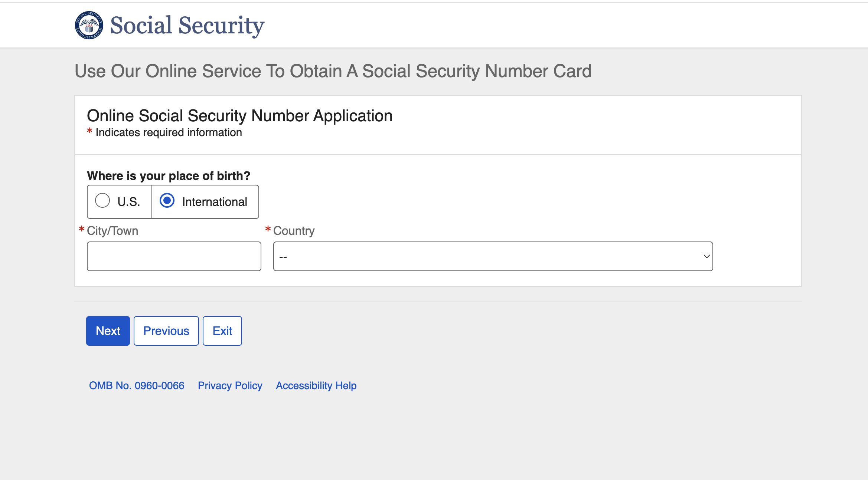This screenshot has height=480, width=868.
Task: Select the U.S. radio button
Action: 102,200
